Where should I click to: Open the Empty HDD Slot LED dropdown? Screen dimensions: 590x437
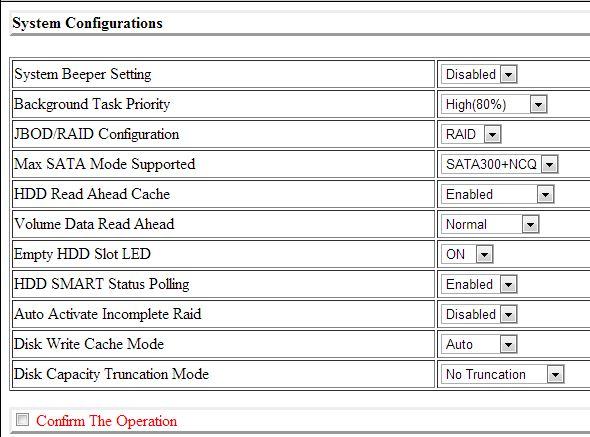coord(467,254)
